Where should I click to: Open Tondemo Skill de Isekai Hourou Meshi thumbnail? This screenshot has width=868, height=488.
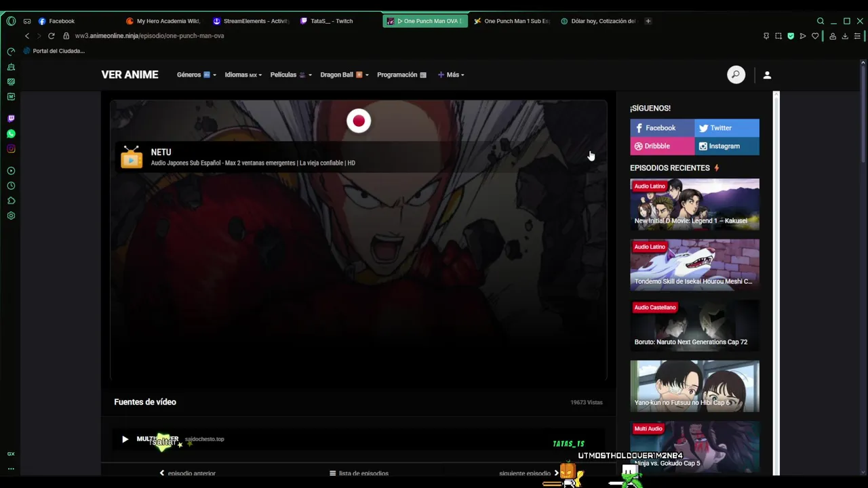tap(694, 265)
